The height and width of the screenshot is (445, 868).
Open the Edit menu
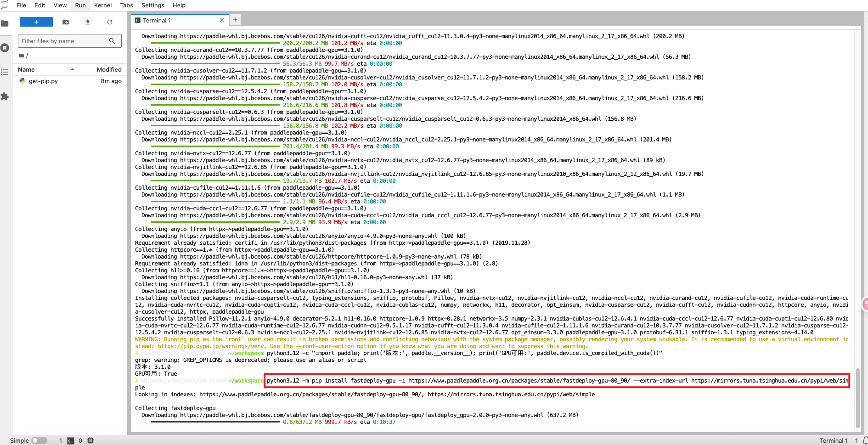point(40,5)
